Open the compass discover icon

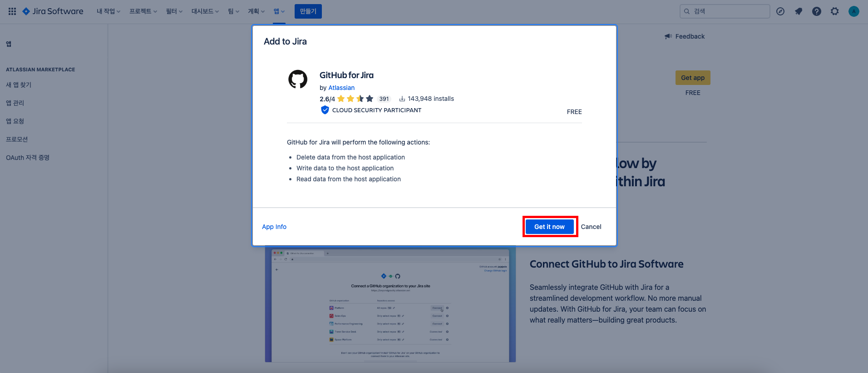780,11
